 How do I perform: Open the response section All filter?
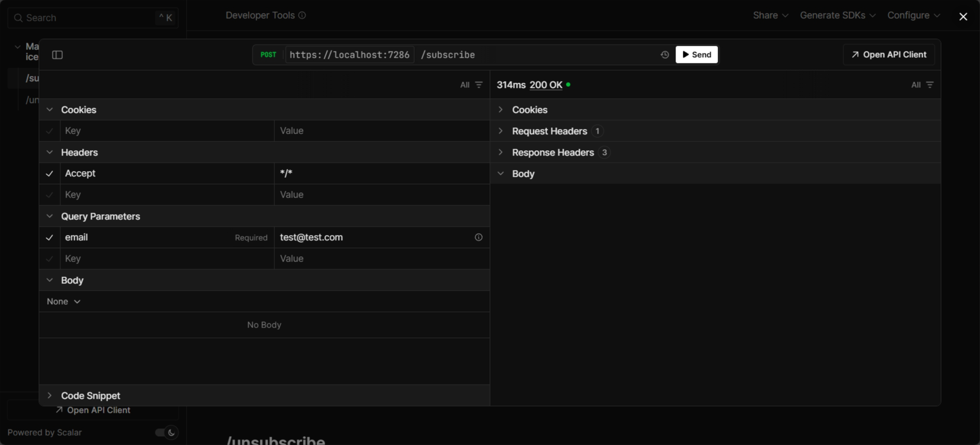pyautogui.click(x=922, y=85)
